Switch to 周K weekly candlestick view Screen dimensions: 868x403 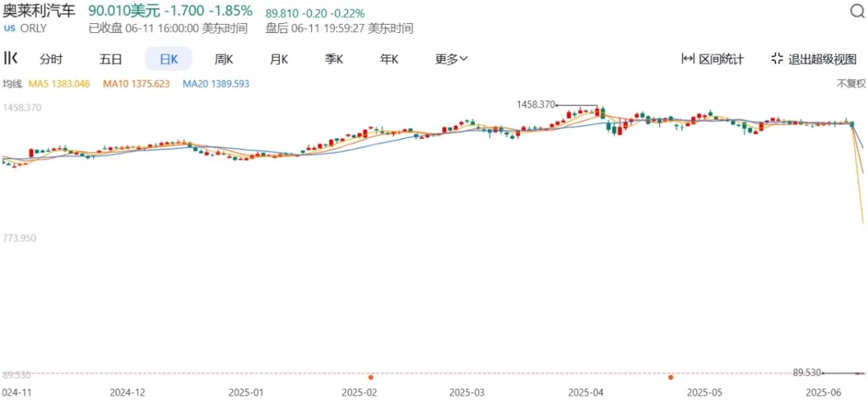tap(223, 59)
